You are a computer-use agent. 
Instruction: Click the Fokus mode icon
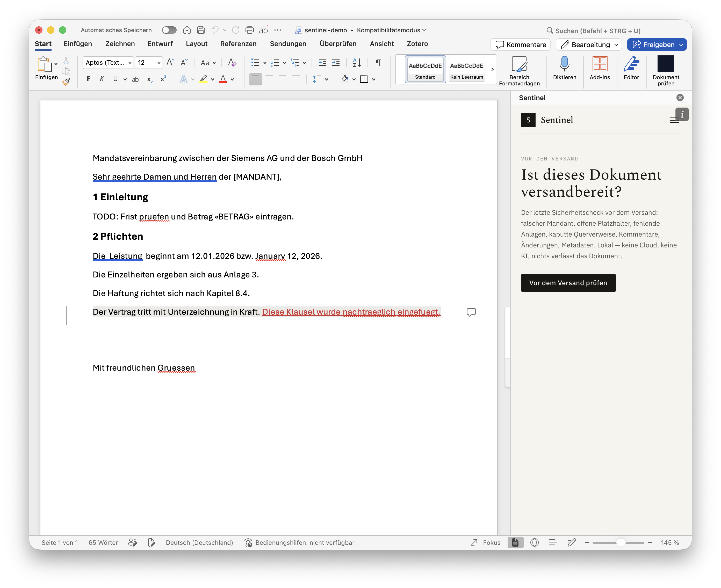tap(474, 543)
